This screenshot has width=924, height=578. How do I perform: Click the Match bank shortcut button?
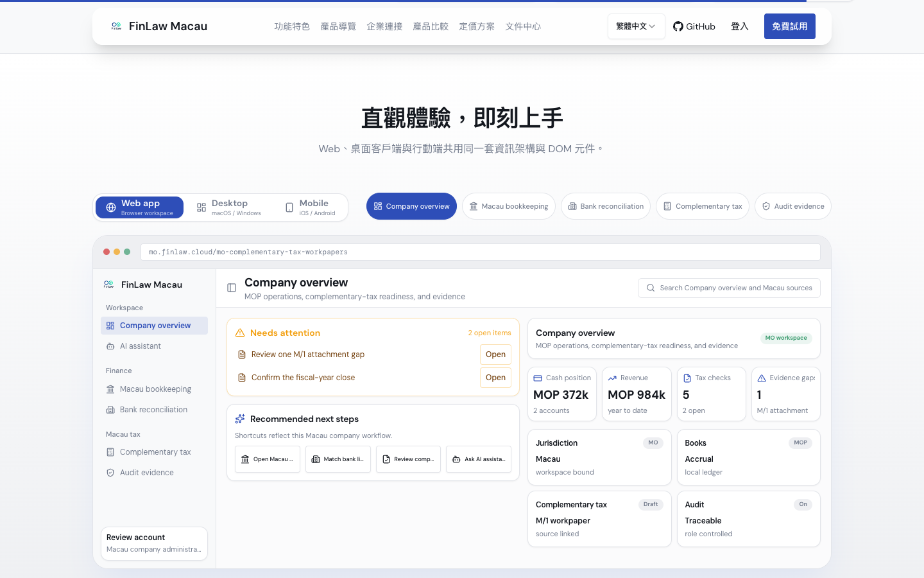338,459
